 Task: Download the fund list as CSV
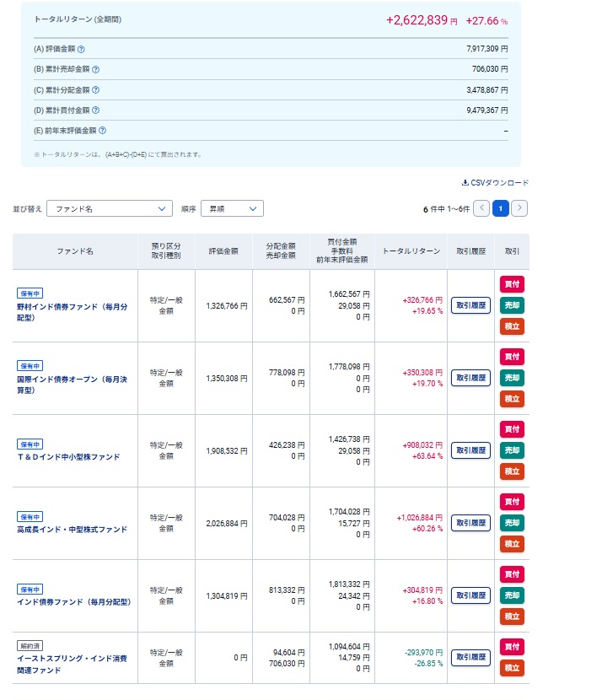click(495, 182)
